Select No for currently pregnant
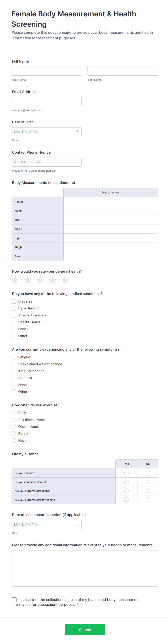Screen dimensions: 168x644 (148, 491)
